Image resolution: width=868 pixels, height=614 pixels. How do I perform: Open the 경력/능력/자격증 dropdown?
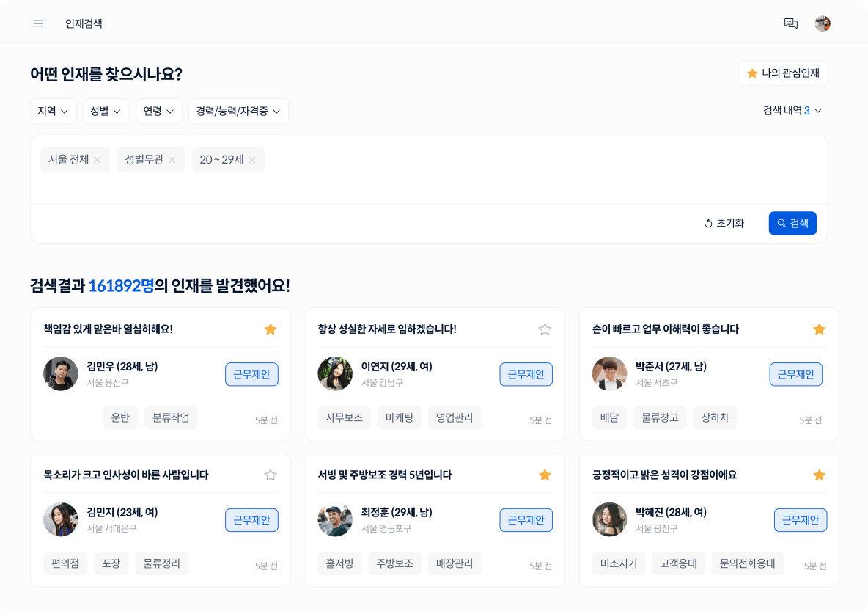tap(238, 111)
